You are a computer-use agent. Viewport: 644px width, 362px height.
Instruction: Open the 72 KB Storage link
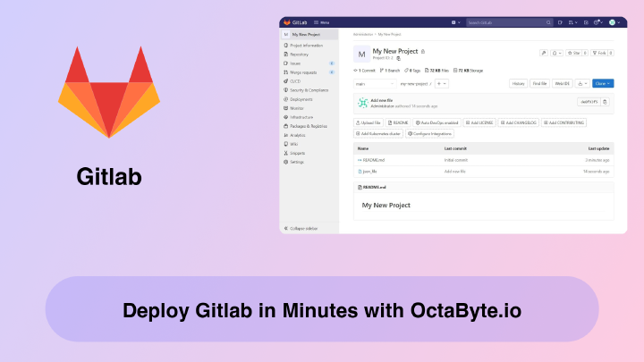click(x=468, y=71)
